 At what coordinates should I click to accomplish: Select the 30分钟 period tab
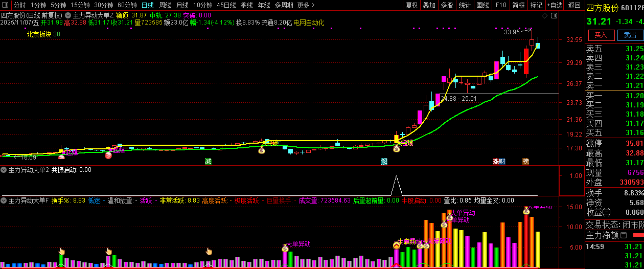pos(104,5)
